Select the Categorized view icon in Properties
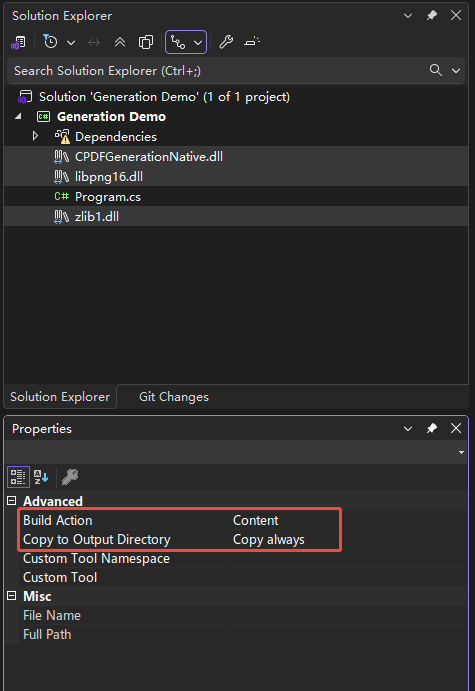Screen dimensions: 475x691 18,477
